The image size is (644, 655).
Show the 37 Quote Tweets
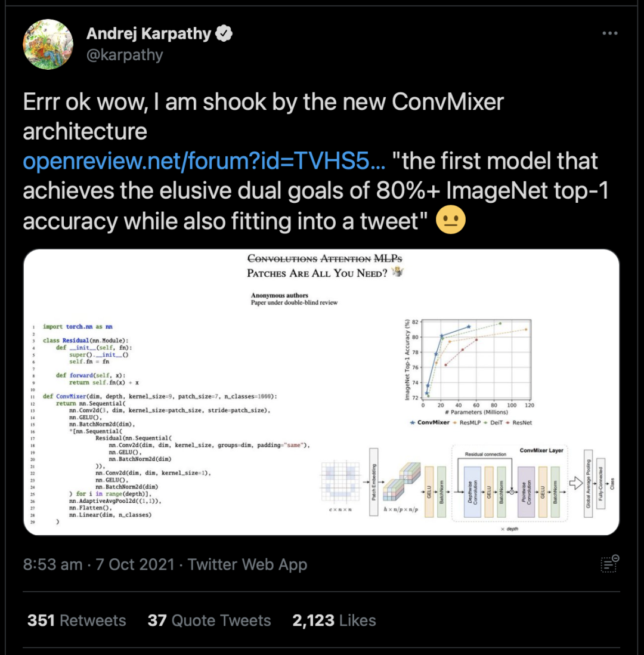pos(209,620)
